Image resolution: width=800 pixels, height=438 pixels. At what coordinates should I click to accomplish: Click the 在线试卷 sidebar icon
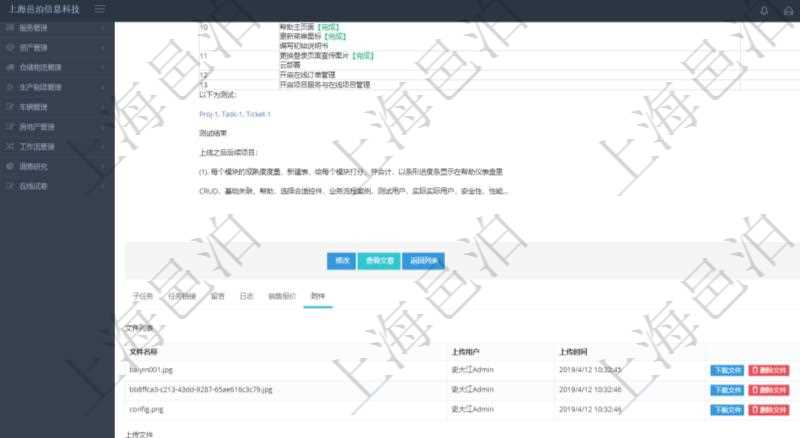[10, 186]
